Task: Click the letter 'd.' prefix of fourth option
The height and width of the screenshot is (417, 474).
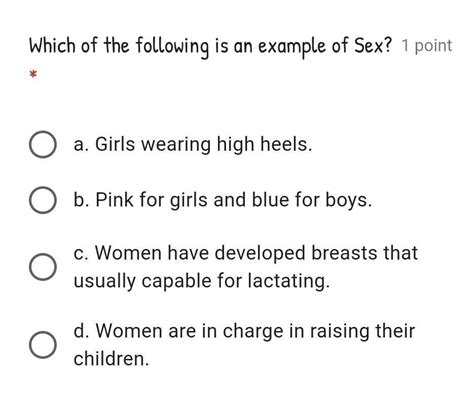Action: point(81,331)
